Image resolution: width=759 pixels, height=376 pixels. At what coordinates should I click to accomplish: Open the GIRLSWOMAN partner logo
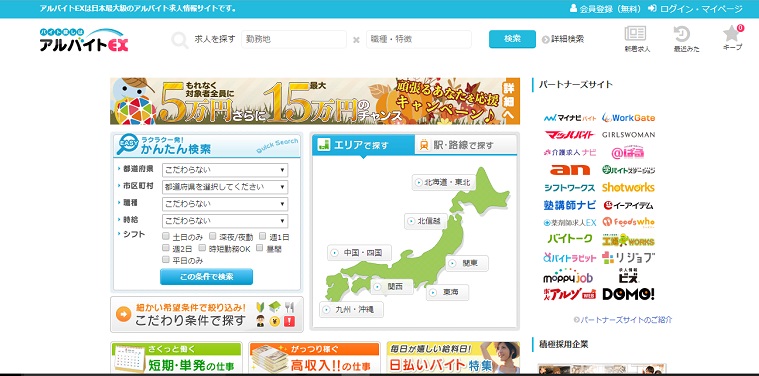pyautogui.click(x=628, y=135)
